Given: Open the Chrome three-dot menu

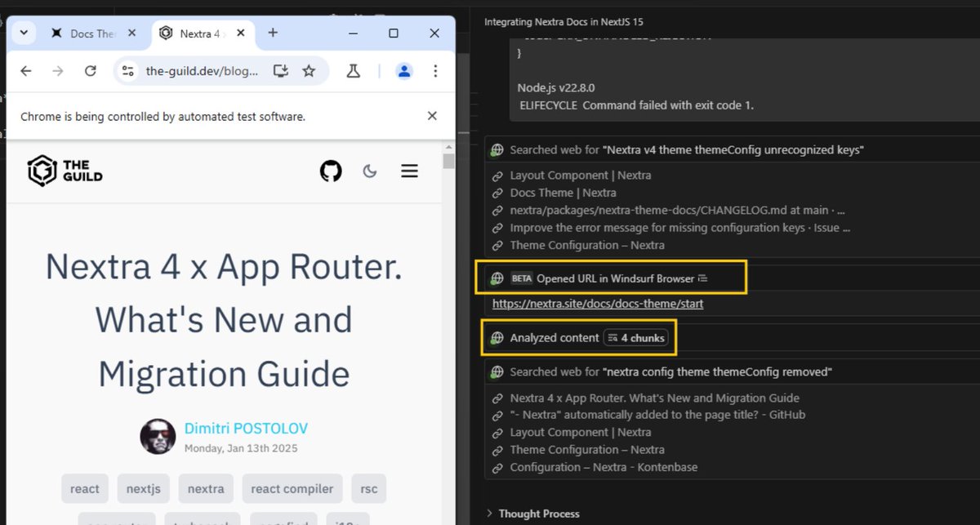Looking at the screenshot, I should pos(435,71).
